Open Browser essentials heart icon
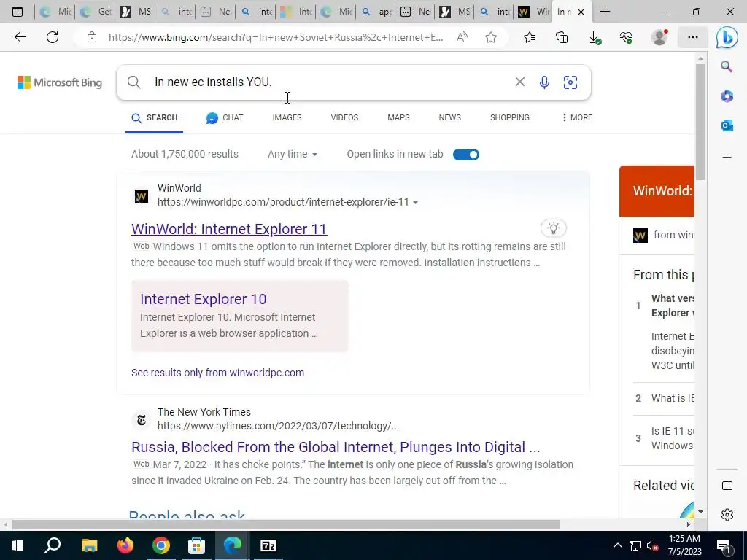This screenshot has height=560, width=747. point(627,37)
